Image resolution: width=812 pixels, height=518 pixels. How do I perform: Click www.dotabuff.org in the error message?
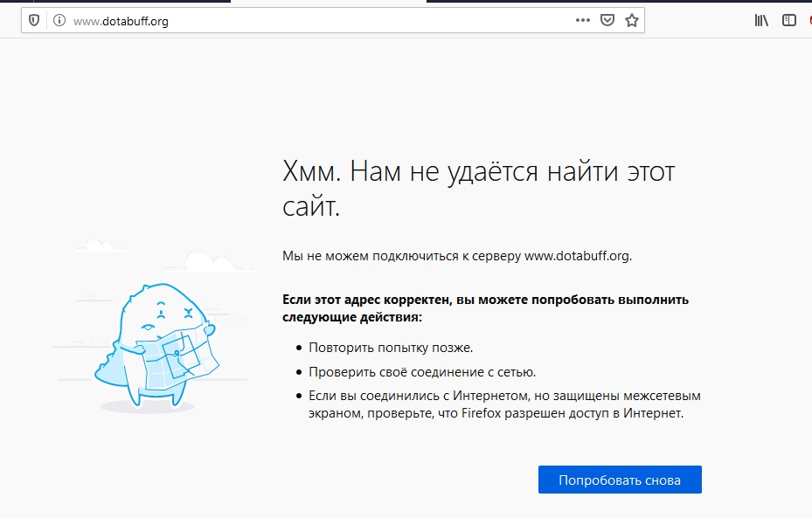tap(576, 256)
